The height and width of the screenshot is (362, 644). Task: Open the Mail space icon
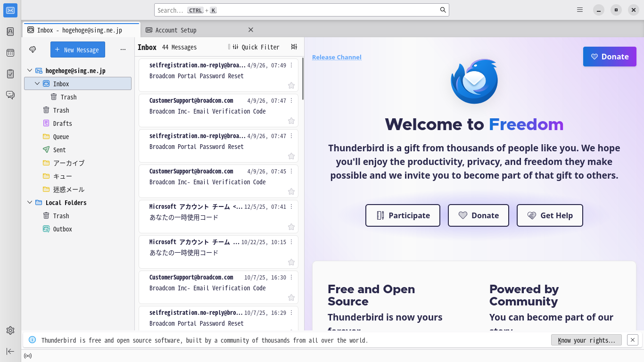pyautogui.click(x=10, y=10)
